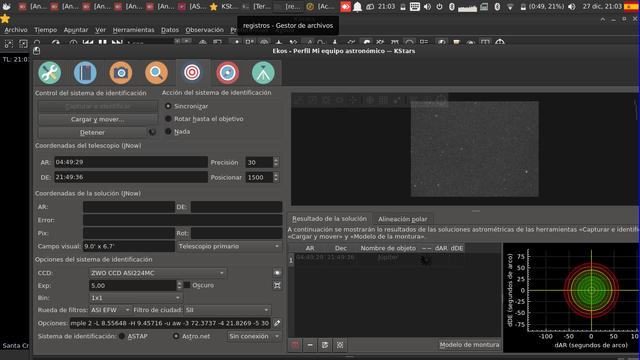Select the Sincronizar radio option
This screenshot has width=640, height=360.
[168, 106]
